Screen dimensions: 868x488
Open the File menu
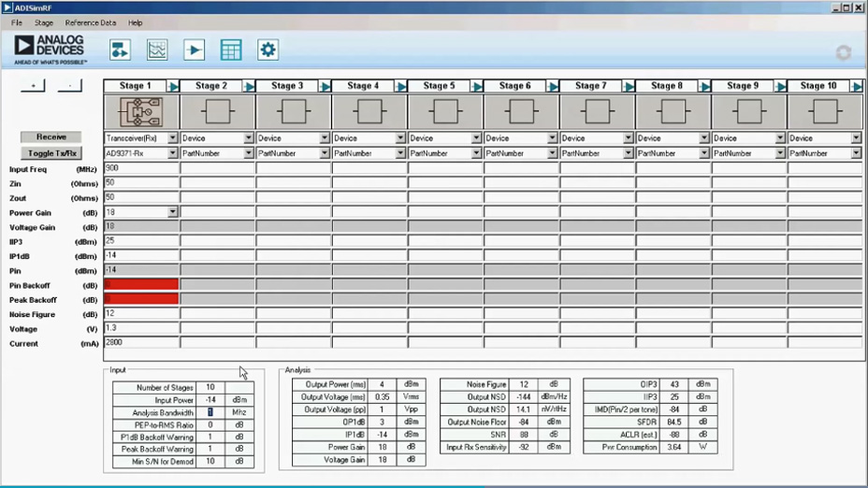17,22
